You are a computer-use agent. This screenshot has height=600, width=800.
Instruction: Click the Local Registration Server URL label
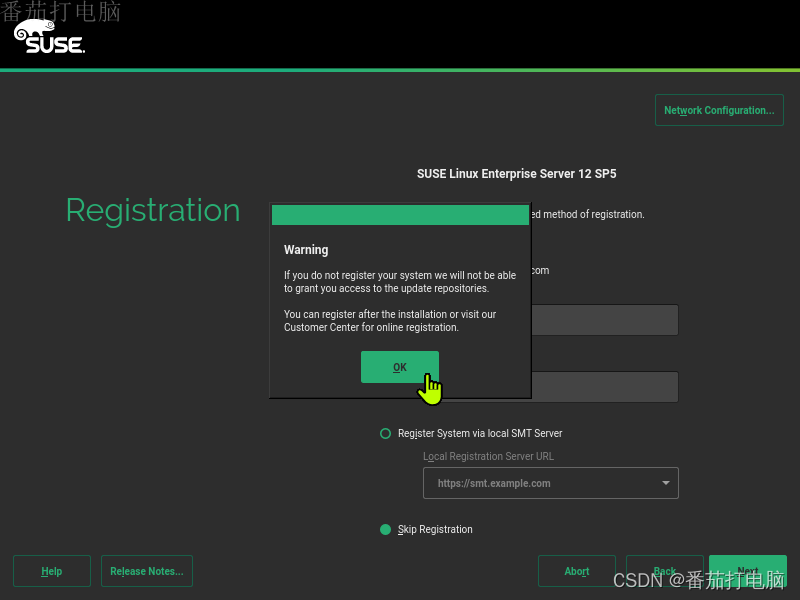(488, 456)
